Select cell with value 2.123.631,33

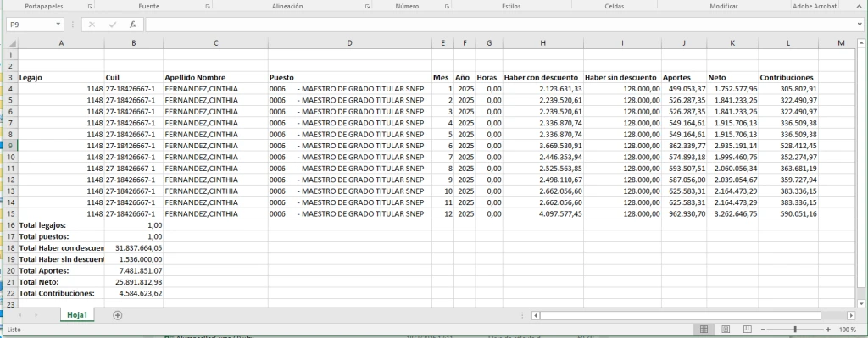pos(543,89)
